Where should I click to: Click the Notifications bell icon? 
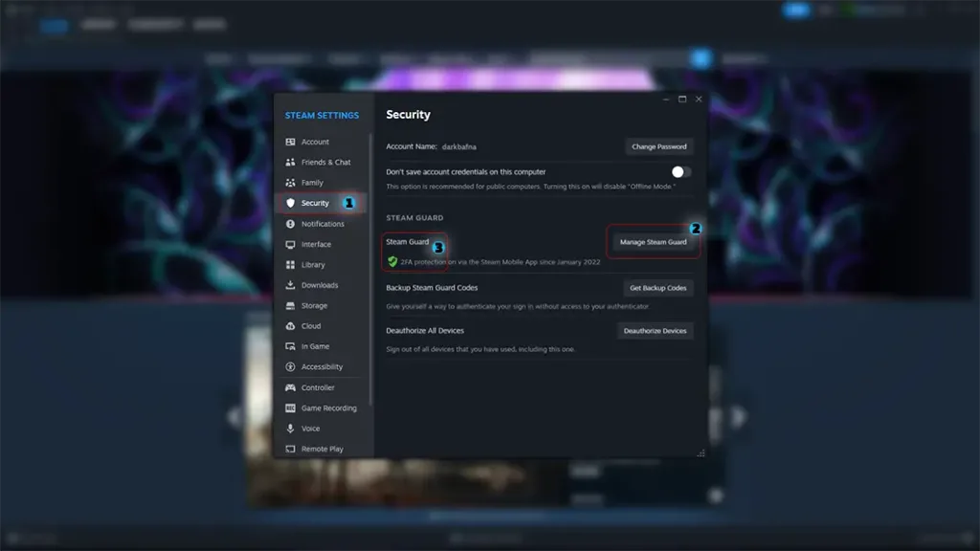[291, 224]
